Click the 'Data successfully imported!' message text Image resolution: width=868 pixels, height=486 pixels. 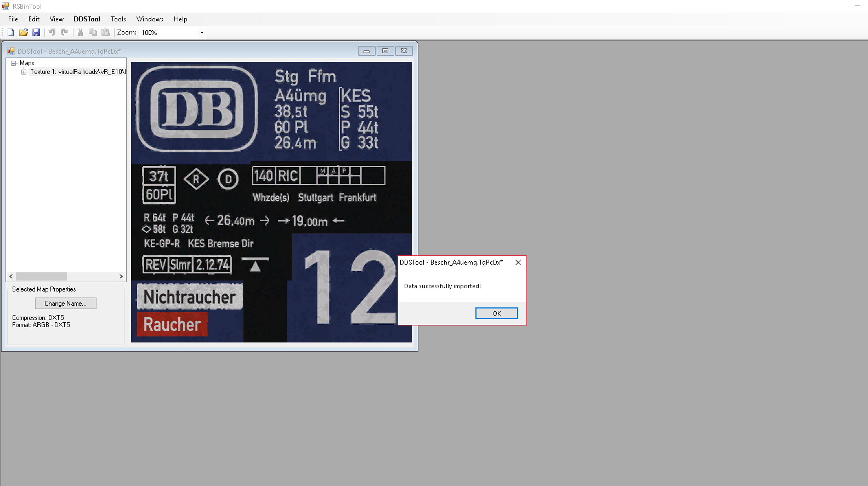click(442, 286)
